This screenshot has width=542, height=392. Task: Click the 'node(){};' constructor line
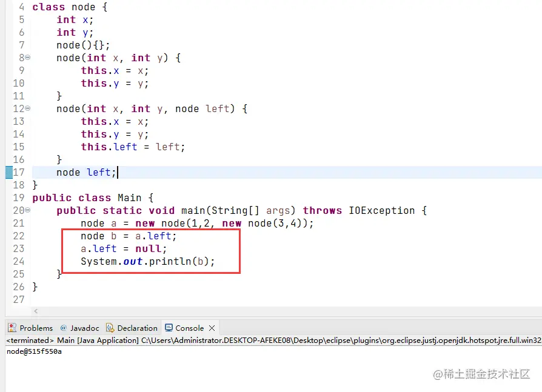(x=83, y=45)
